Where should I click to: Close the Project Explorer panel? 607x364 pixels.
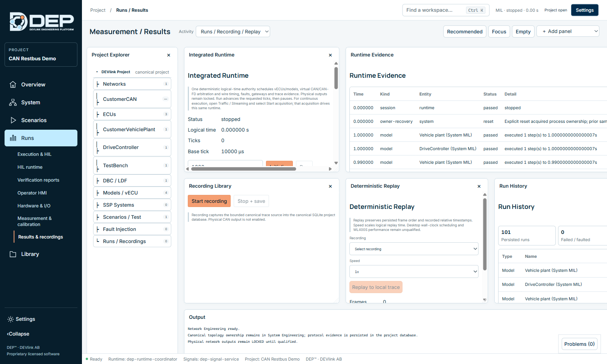pyautogui.click(x=169, y=55)
